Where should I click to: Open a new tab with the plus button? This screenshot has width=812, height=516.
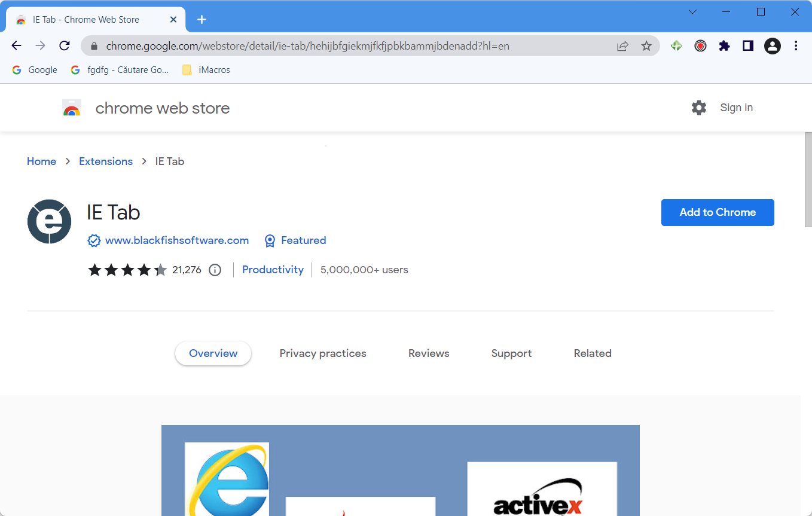pos(202,19)
